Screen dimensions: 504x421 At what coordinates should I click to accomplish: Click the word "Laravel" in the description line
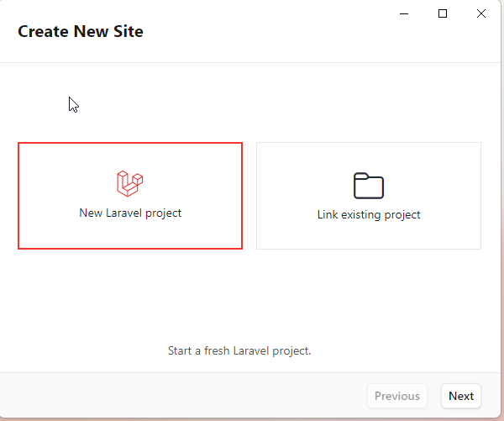pos(252,350)
